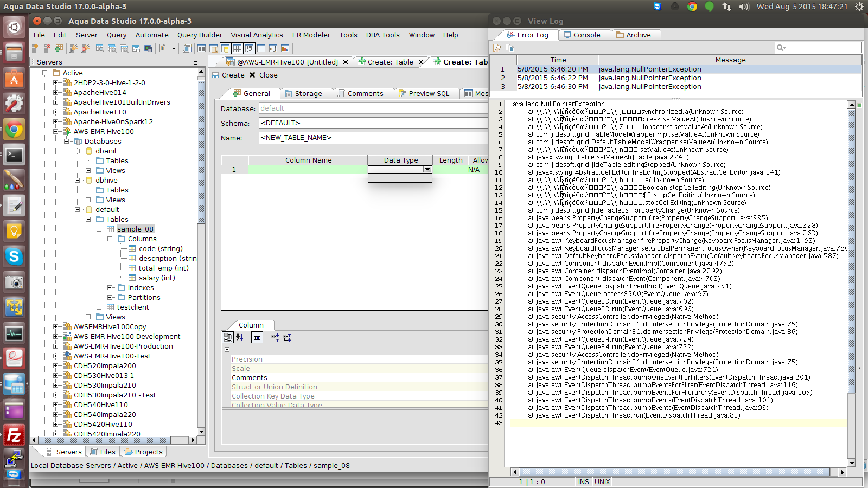Viewport: 868px width, 488px height.
Task: Toggle the Categorized view button in properties
Action: click(x=228, y=337)
